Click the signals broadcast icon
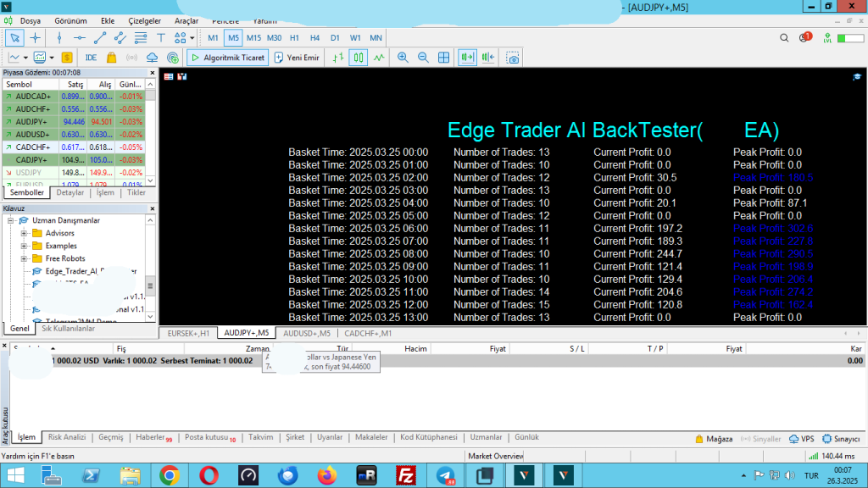Viewport: 868px width, 488px height. [x=131, y=58]
